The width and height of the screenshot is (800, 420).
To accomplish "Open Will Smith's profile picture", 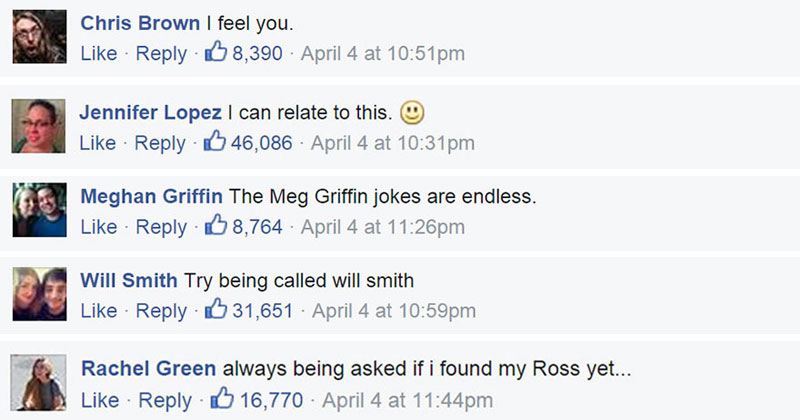I will [x=40, y=297].
